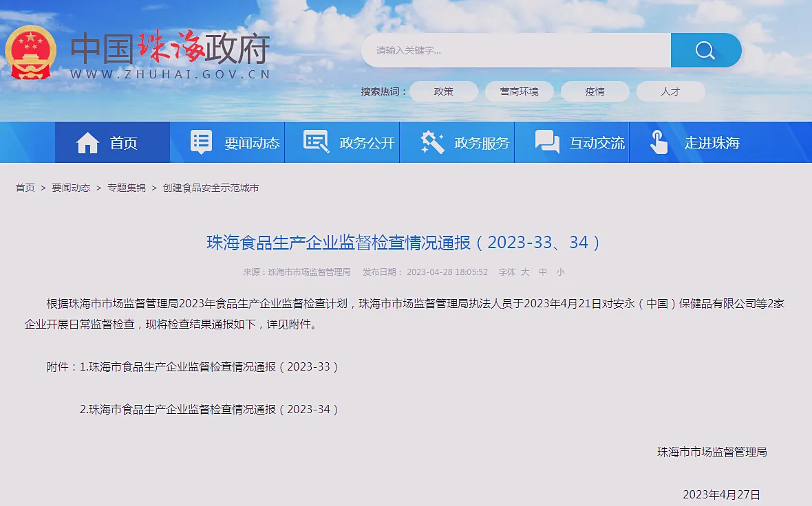Click the national emblem logo
The height and width of the screenshot is (506, 812).
click(x=30, y=52)
